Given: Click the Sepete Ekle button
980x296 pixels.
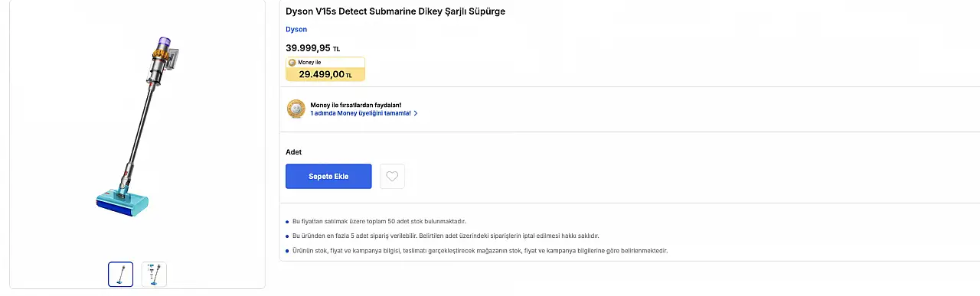Looking at the screenshot, I should pos(328,176).
